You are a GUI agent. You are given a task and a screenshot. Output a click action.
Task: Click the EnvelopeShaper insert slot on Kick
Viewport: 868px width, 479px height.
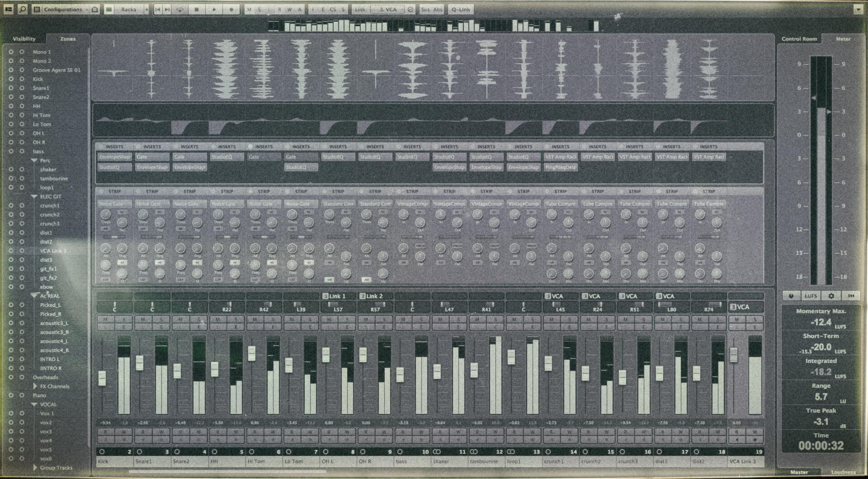tap(114, 157)
